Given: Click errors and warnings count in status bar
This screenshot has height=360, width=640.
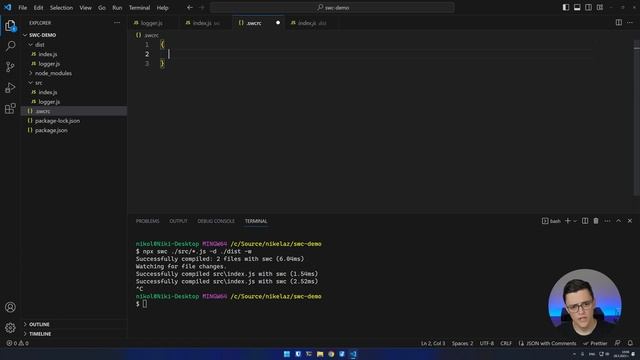Looking at the screenshot, I should pyautogui.click(x=17, y=343).
